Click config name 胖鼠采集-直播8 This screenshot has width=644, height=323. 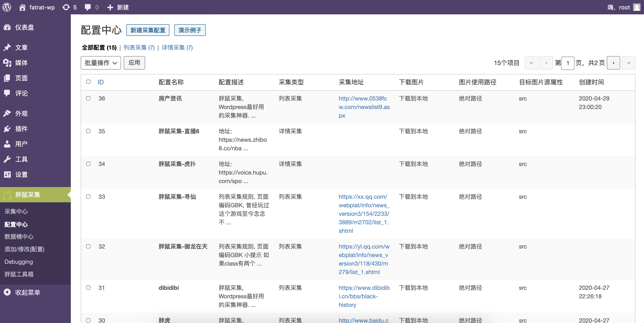(x=179, y=131)
